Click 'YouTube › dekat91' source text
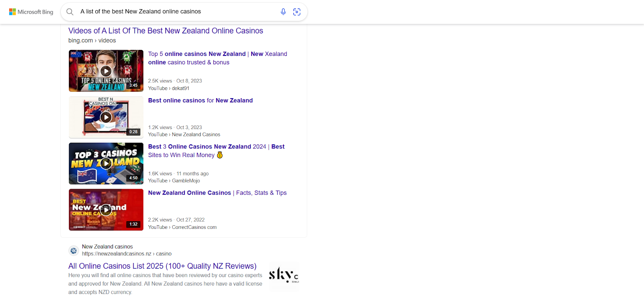 [x=169, y=88]
